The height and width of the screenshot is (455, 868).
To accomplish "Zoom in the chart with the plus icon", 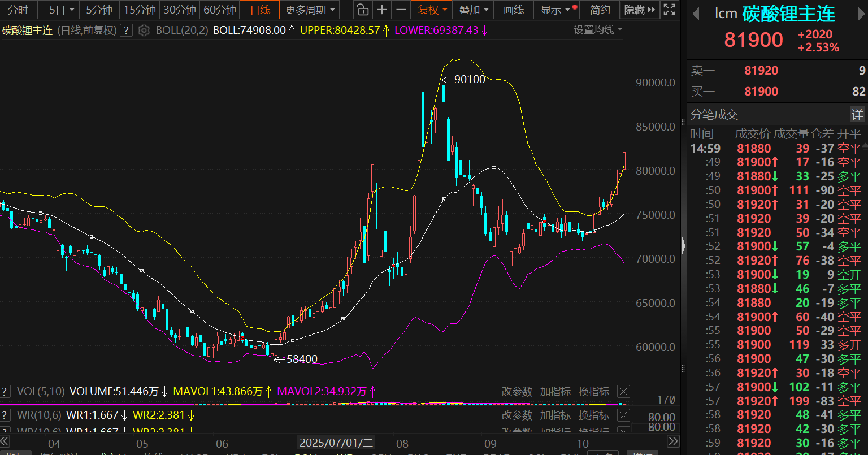I will coord(382,10).
